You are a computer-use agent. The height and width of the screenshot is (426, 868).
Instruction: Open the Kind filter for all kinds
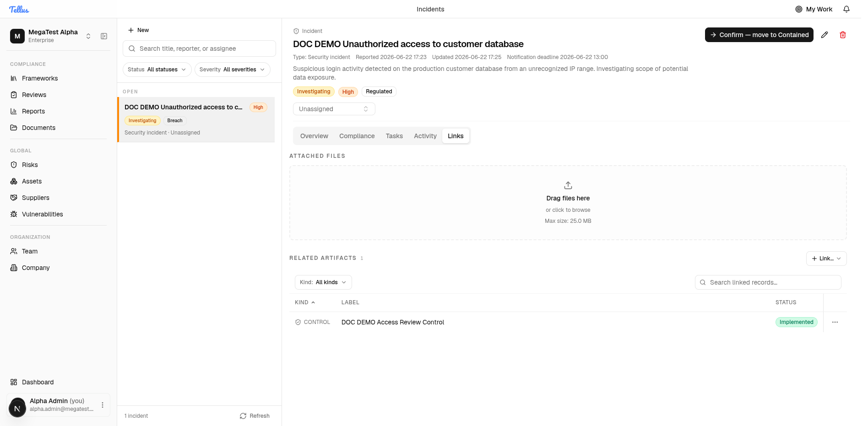323,282
